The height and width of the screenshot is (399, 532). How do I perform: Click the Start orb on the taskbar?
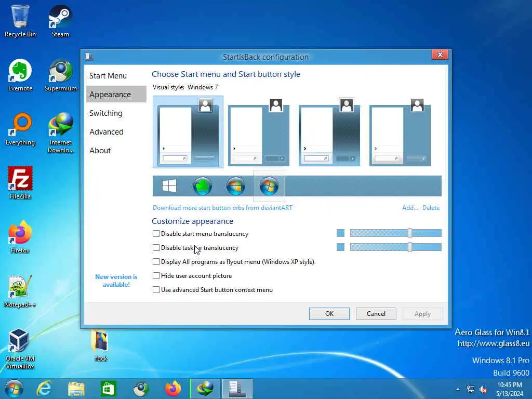pos(14,389)
